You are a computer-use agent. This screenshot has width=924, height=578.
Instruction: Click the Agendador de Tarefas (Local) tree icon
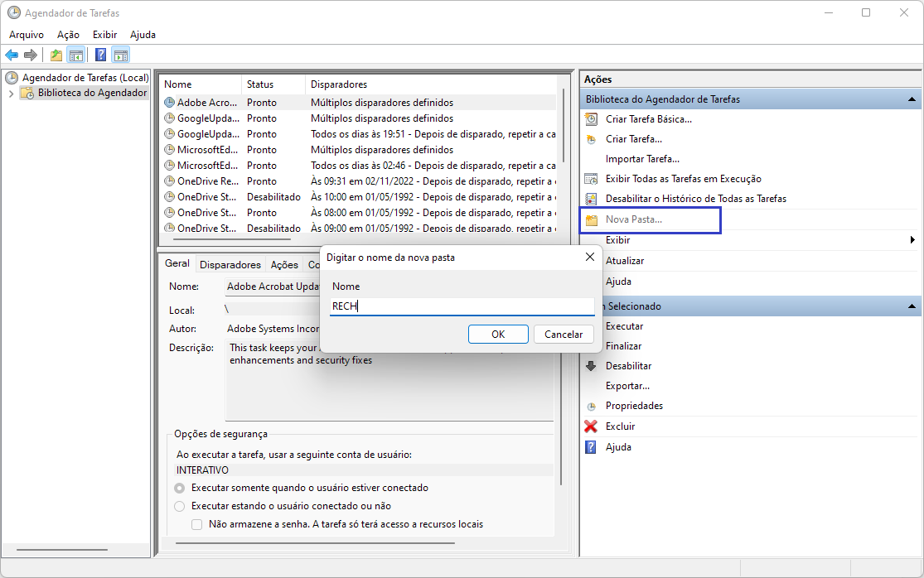12,78
